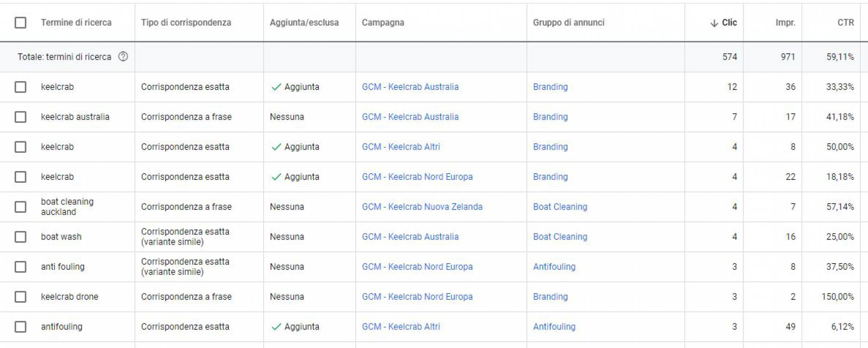The image size is (868, 348).
Task: Tick the checkbox for keelcrab in Keelcrab Altri
Action: pyautogui.click(x=20, y=147)
